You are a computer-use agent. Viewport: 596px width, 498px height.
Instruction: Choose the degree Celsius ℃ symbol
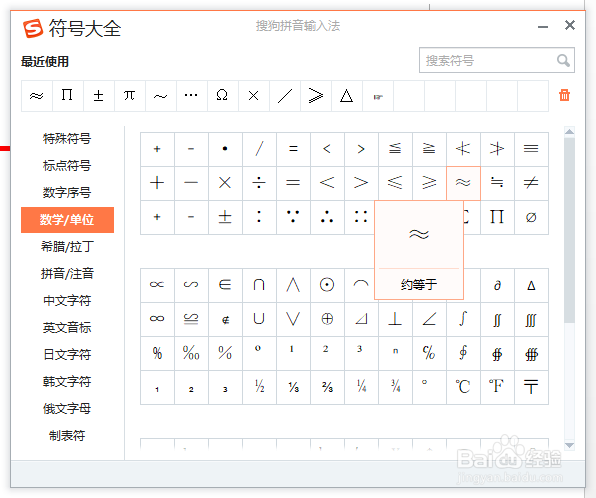463,387
